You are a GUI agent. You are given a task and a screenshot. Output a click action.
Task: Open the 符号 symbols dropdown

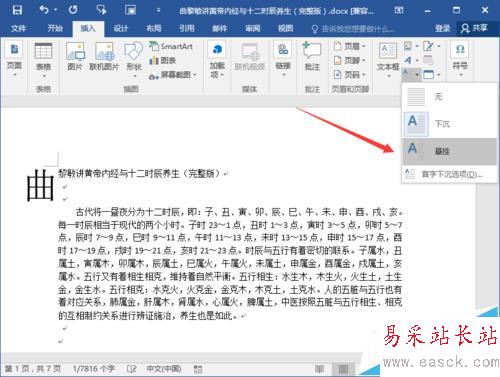tap(460, 59)
